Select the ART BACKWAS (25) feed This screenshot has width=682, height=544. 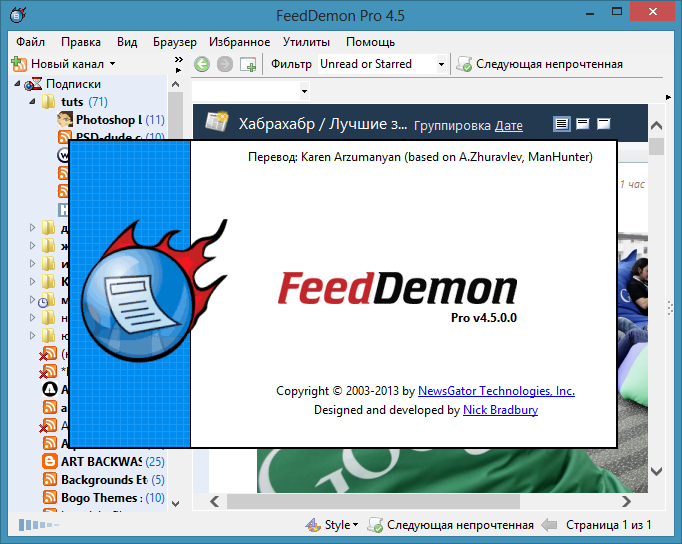[103, 461]
